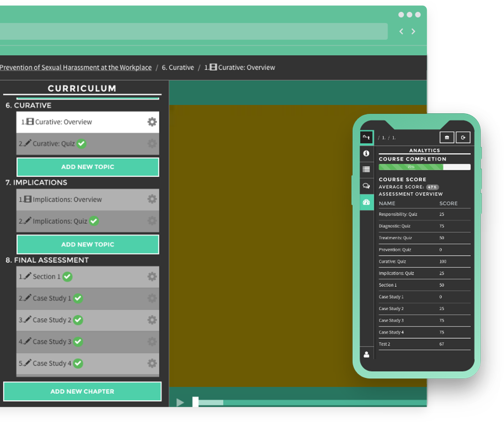Open gear options for Implications: Overview
The width and height of the screenshot is (504, 422).
(x=152, y=199)
